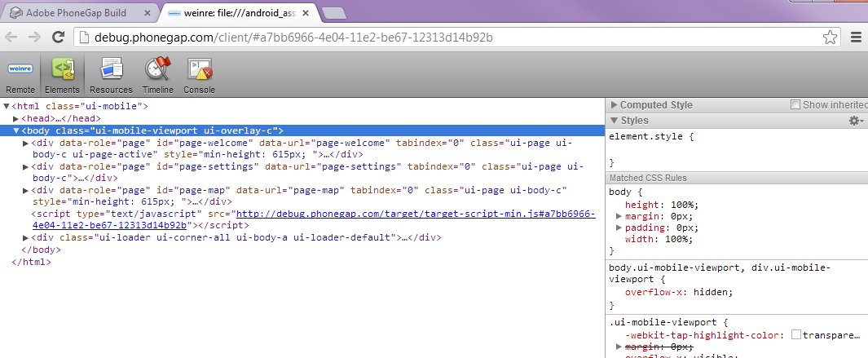Switch to the Timeline panel
The image size is (868, 358).
pos(158,77)
